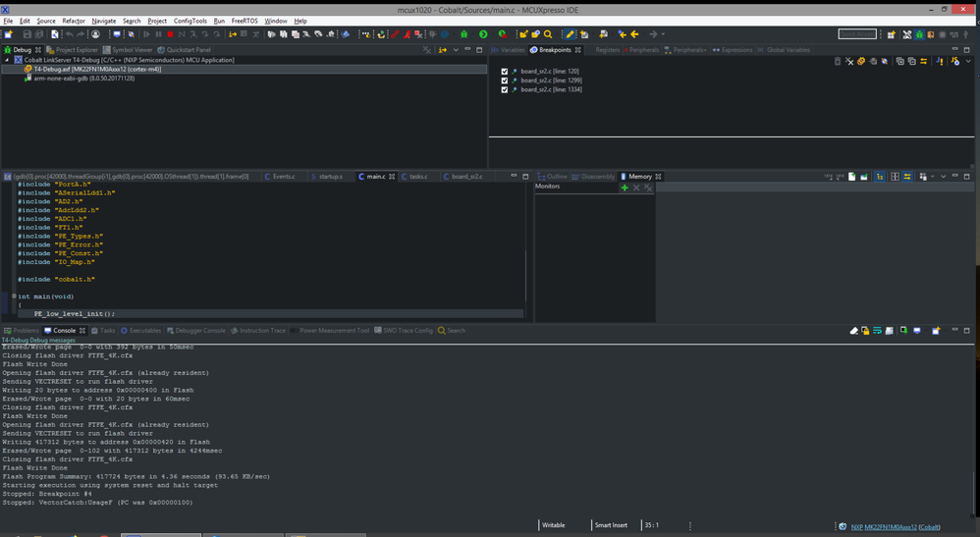The width and height of the screenshot is (980, 537).
Task: Click the yellow Back navigation arrow
Action: coord(634,34)
